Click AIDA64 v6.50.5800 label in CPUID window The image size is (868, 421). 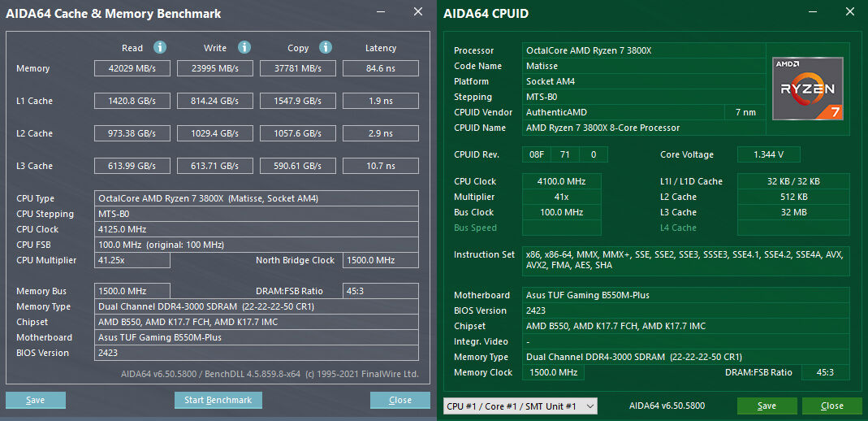(x=667, y=406)
